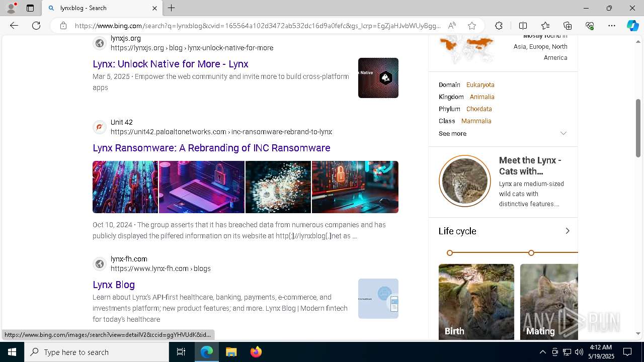Click lynxjs.org site globe icon
This screenshot has height=362, width=644.
click(x=100, y=43)
